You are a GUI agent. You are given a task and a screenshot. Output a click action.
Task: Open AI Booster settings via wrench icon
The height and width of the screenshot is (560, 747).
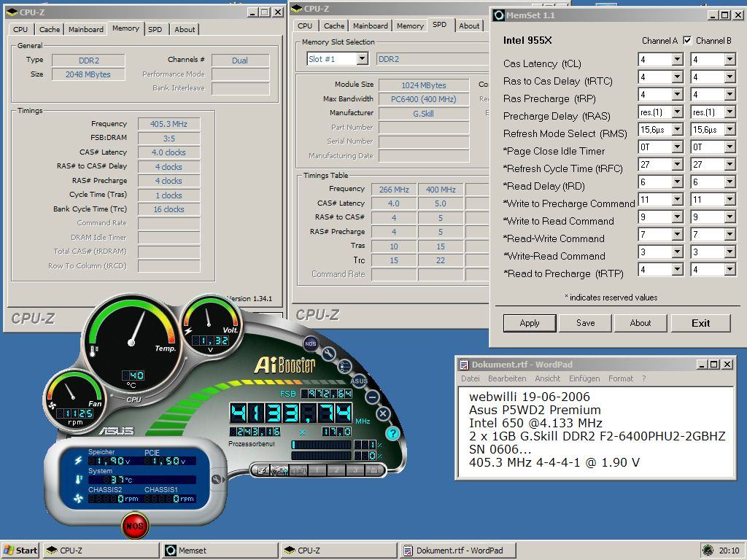pyautogui.click(x=328, y=354)
